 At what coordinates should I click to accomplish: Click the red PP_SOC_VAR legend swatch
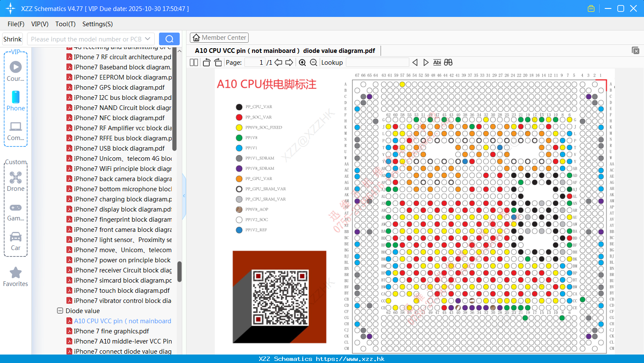[239, 117]
